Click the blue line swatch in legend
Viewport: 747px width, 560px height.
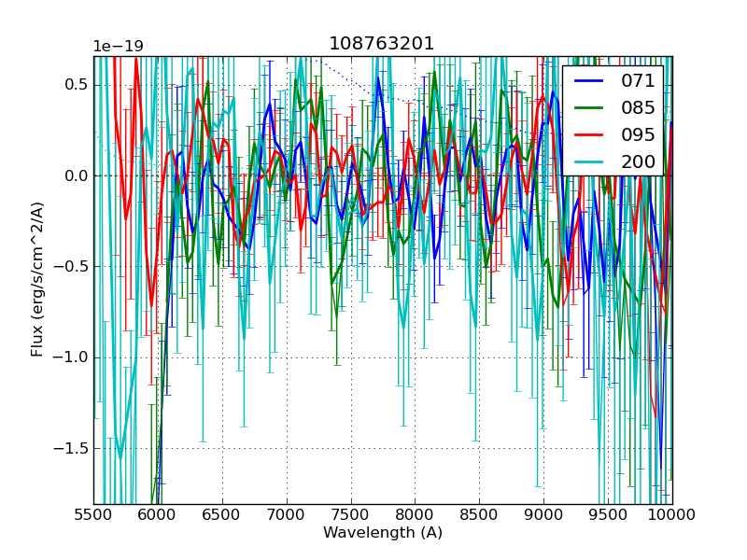click(x=588, y=81)
